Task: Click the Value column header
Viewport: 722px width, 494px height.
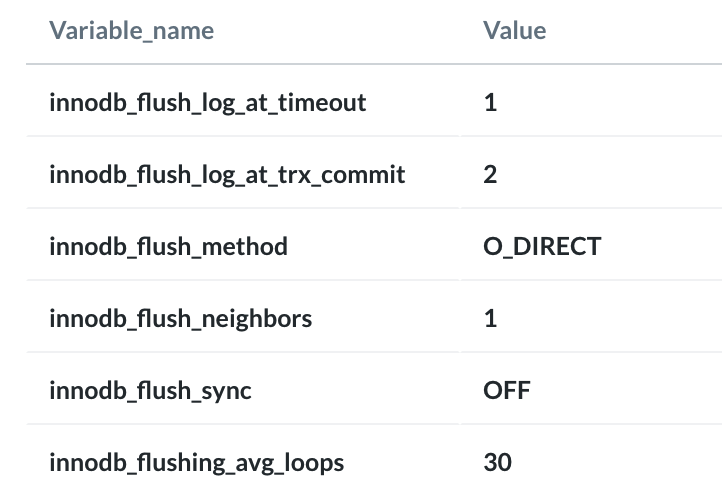Action: point(514,31)
